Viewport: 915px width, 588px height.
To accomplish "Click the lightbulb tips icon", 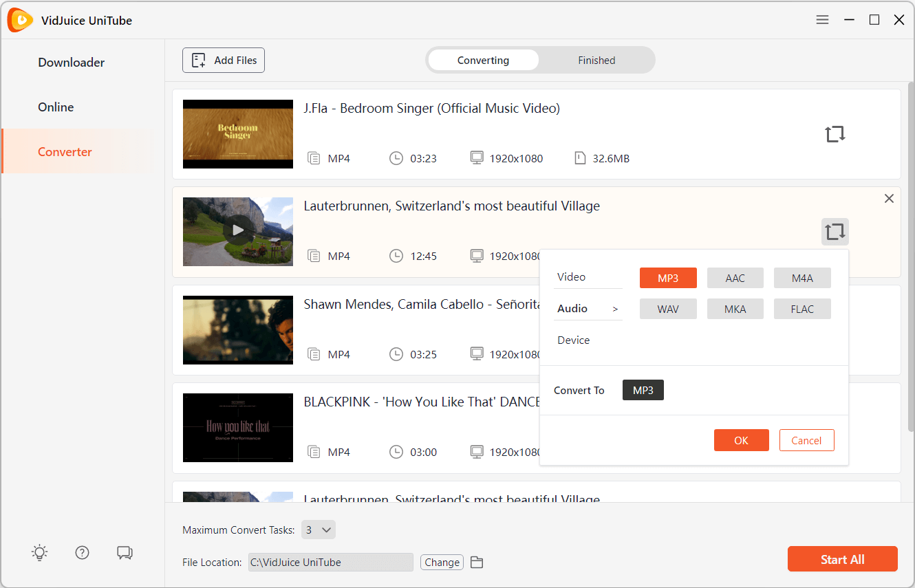I will 40,552.
